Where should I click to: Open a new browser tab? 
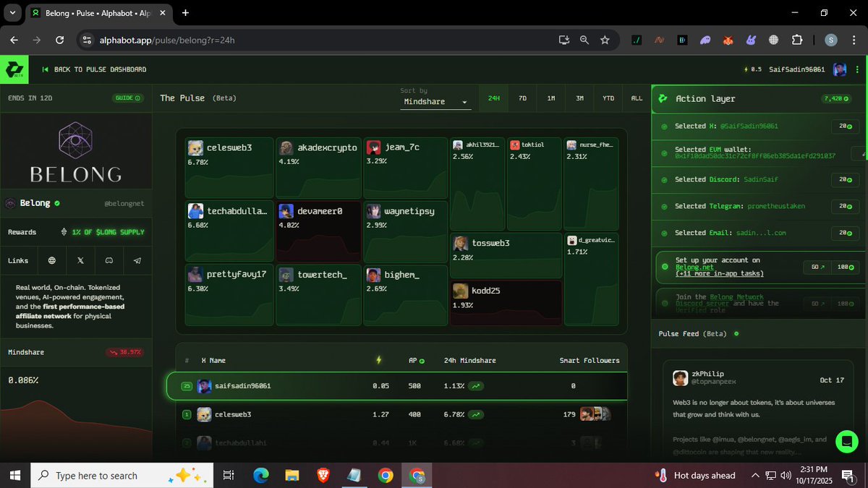pyautogui.click(x=186, y=12)
